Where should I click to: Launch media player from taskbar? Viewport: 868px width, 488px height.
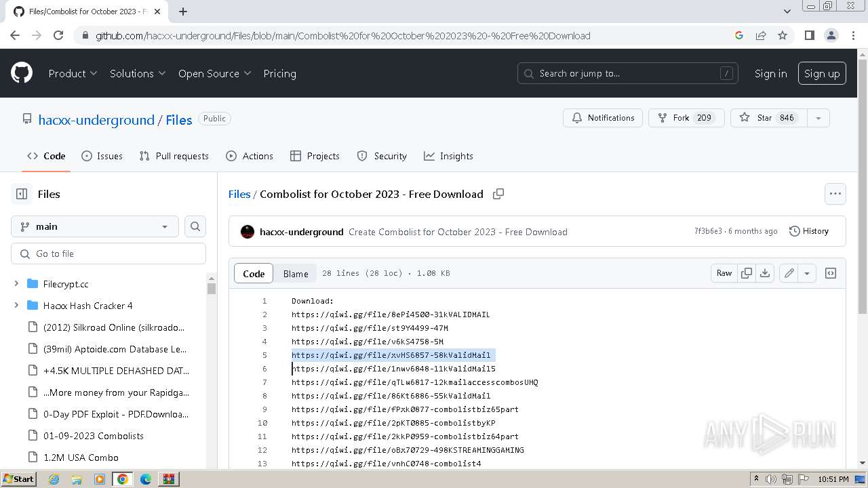click(100, 479)
